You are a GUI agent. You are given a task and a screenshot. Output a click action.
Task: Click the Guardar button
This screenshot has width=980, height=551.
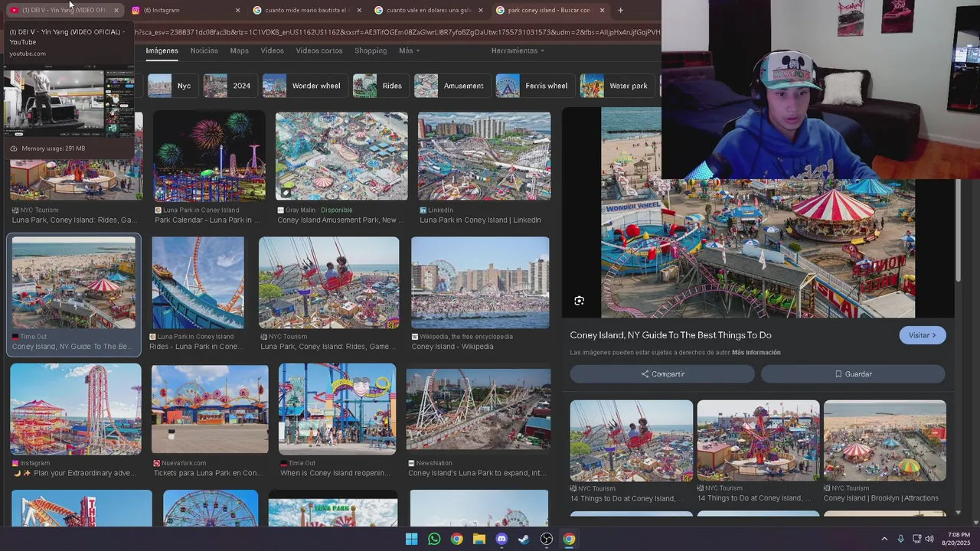853,374
